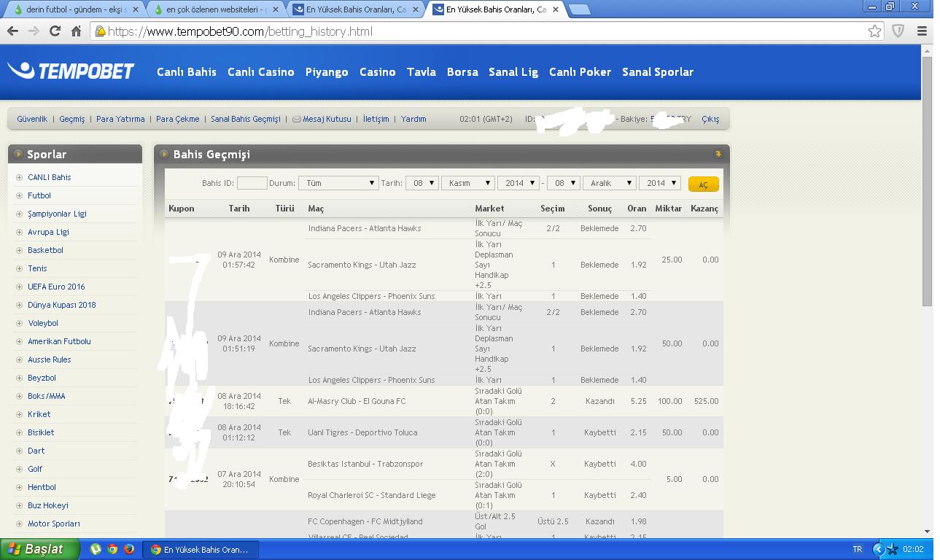Open the Canlı Casino menu

tap(261, 71)
